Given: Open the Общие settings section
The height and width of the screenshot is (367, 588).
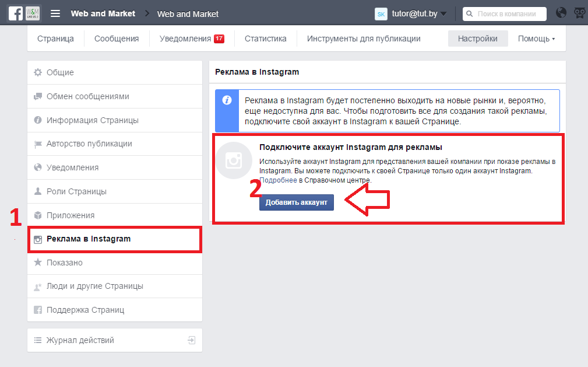Looking at the screenshot, I should coord(115,72).
